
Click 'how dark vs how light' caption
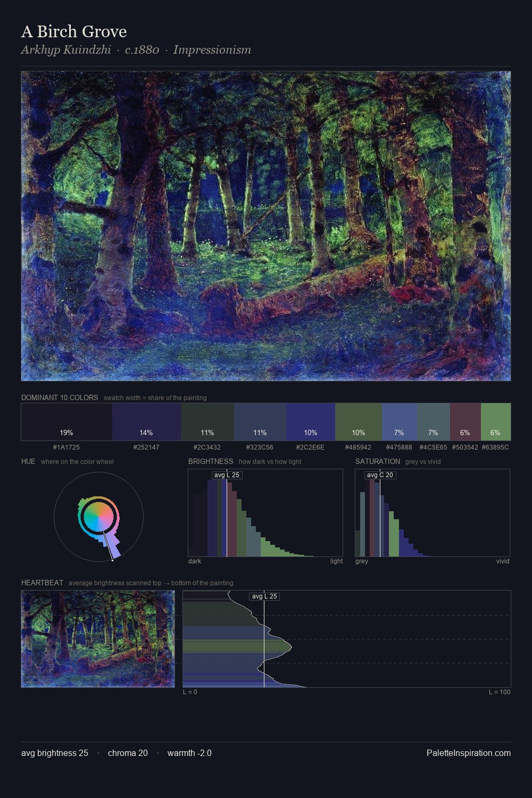pos(270,461)
